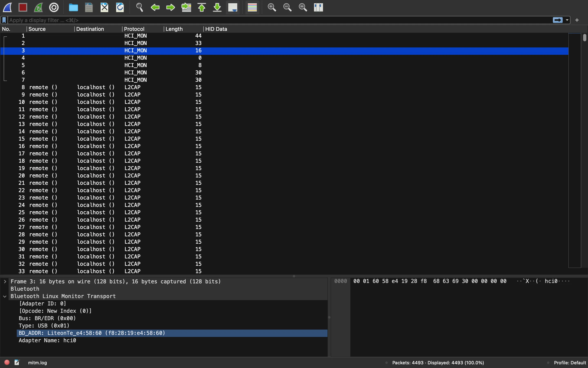Open display filter history dropdown
588x368 pixels.
567,20
